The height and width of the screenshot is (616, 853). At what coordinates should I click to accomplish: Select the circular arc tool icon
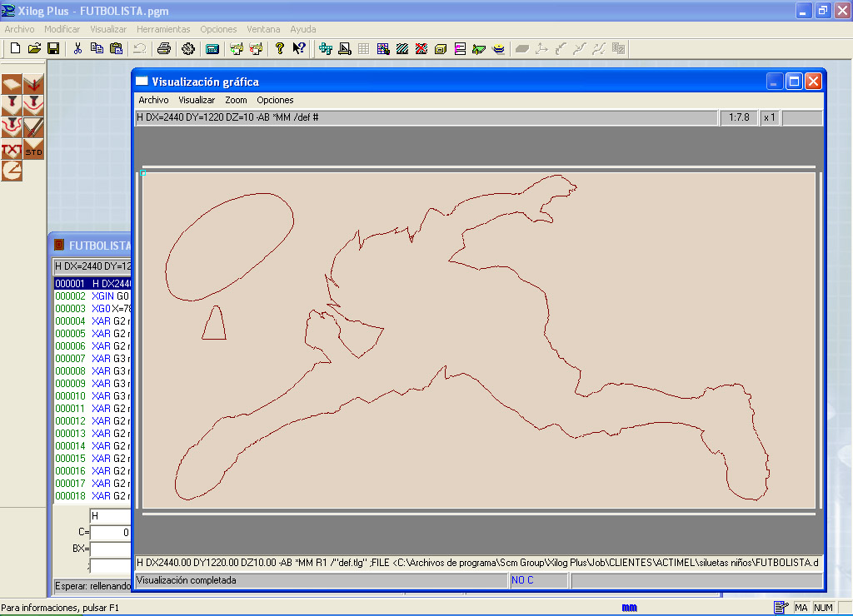[x=12, y=171]
